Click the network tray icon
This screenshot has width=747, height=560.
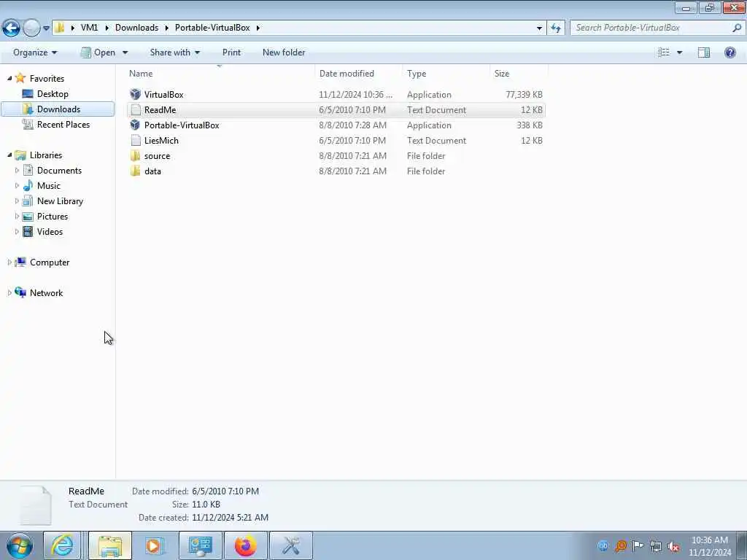656,546
